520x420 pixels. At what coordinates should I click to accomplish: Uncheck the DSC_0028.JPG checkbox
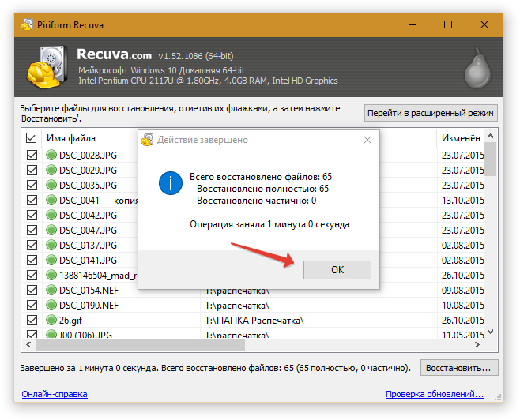click(32, 155)
